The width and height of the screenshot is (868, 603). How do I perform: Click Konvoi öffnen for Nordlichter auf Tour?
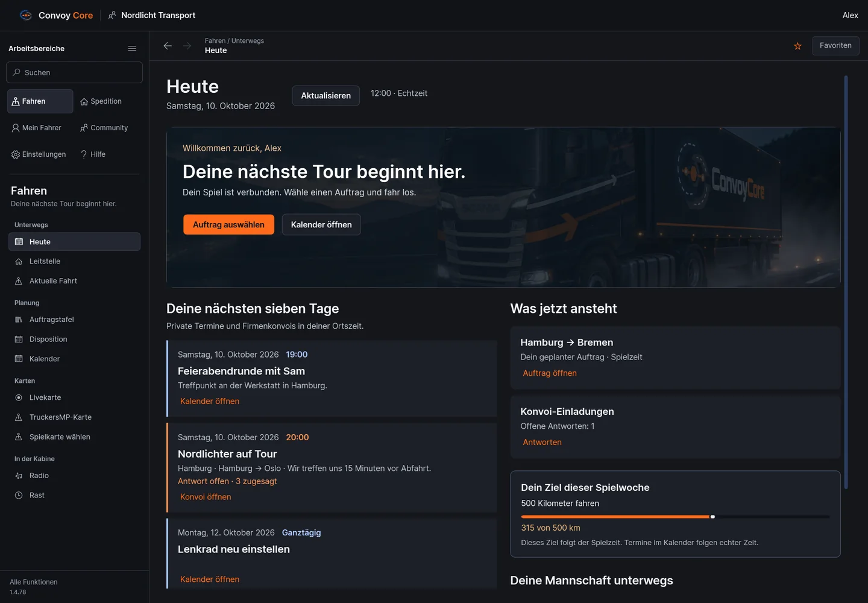pos(206,497)
